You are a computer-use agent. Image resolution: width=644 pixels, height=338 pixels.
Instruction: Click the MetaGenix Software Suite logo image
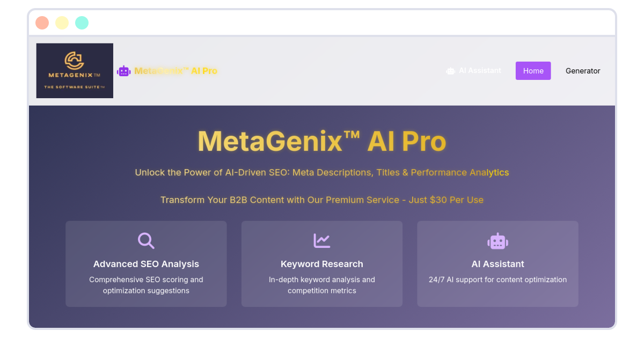click(x=75, y=71)
